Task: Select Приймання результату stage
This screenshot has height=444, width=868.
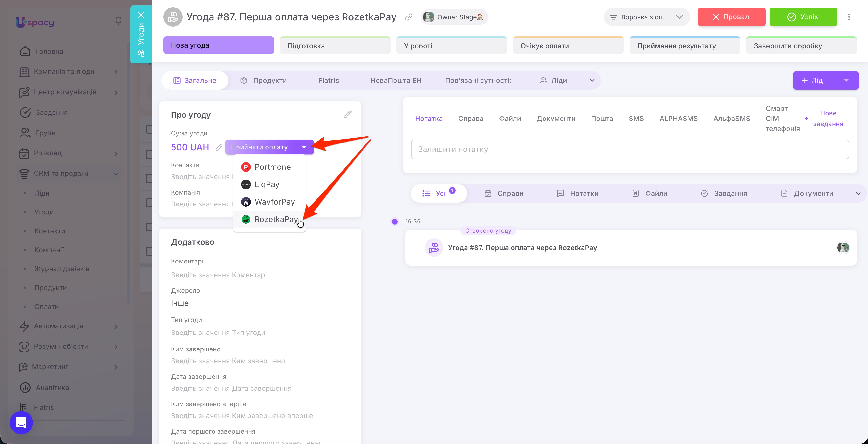Action: point(685,46)
